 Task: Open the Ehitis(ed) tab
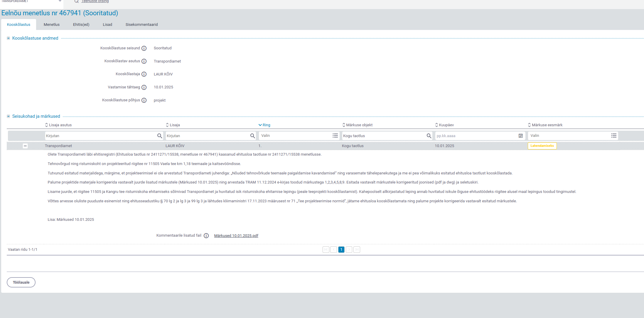[81, 25]
